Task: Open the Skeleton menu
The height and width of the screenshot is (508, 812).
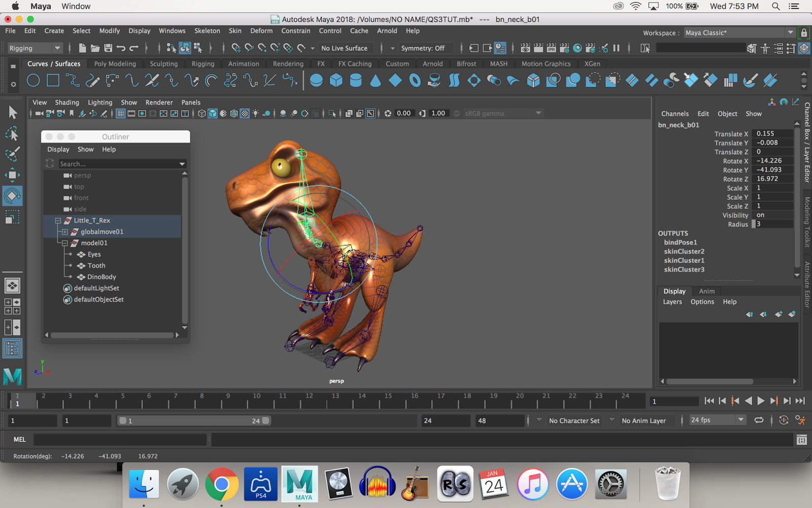Action: click(207, 31)
